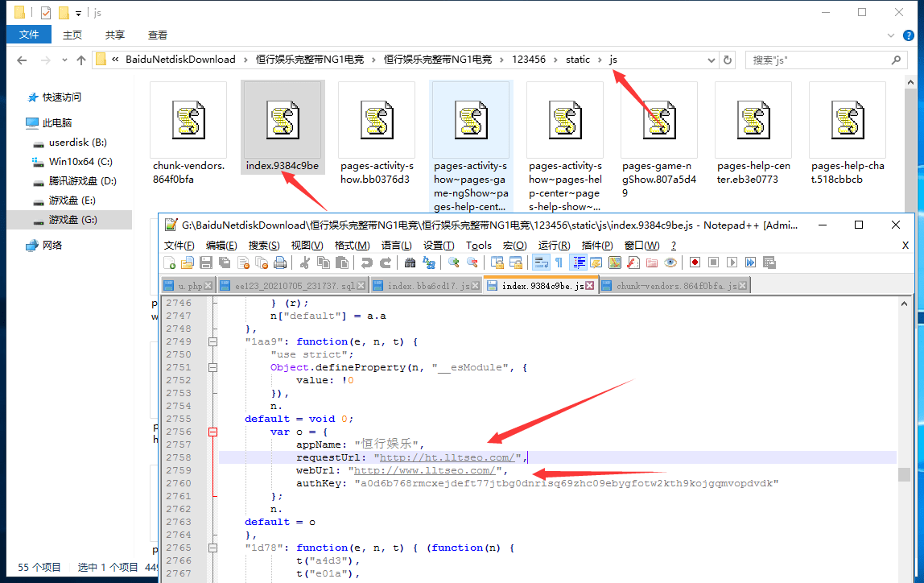The image size is (924, 583).
Task: Collapse the fold at line 2765
Action: 212,548
